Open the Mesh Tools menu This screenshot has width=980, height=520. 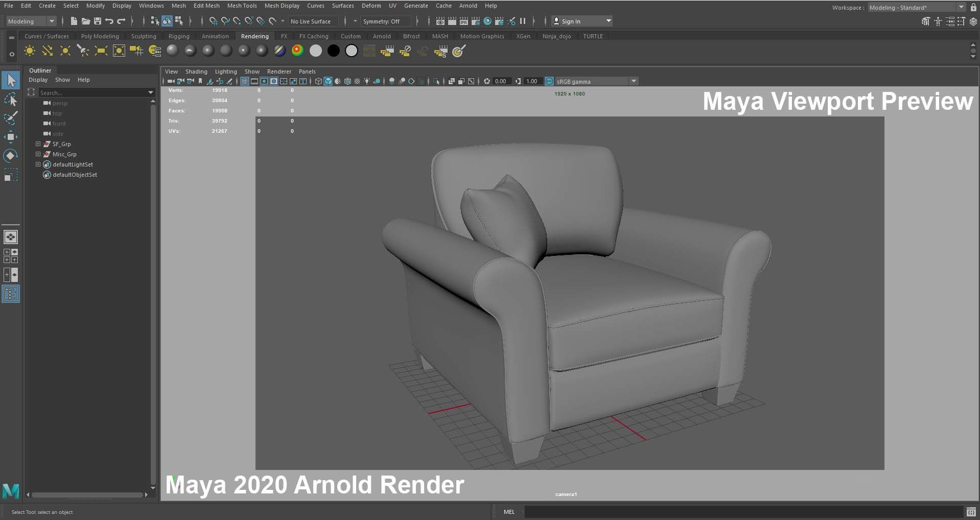pyautogui.click(x=242, y=6)
